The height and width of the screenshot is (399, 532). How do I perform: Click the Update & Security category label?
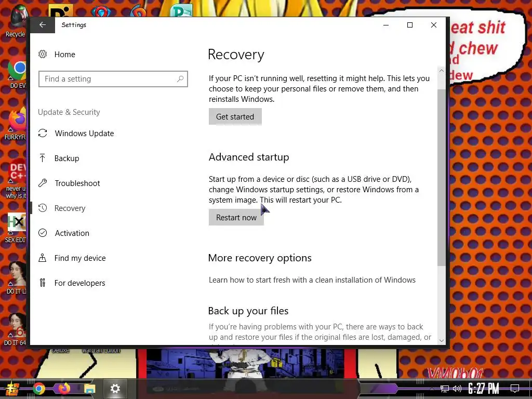tap(69, 112)
